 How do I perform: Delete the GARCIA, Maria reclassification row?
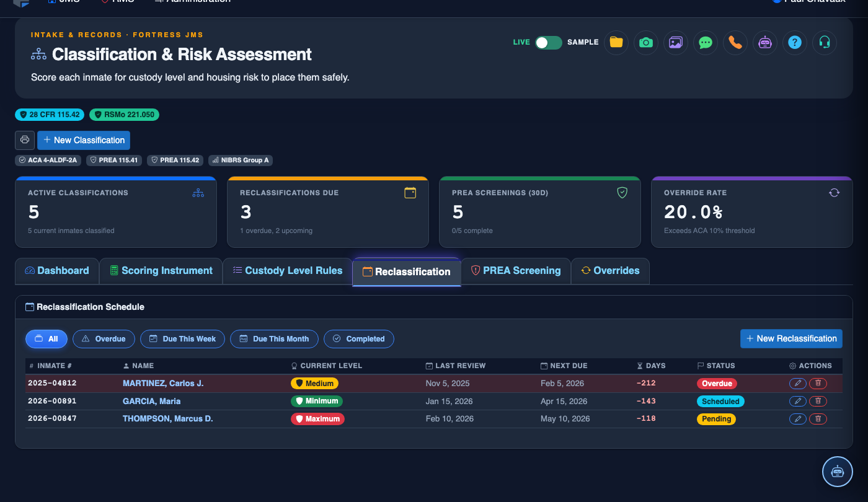pyautogui.click(x=818, y=401)
